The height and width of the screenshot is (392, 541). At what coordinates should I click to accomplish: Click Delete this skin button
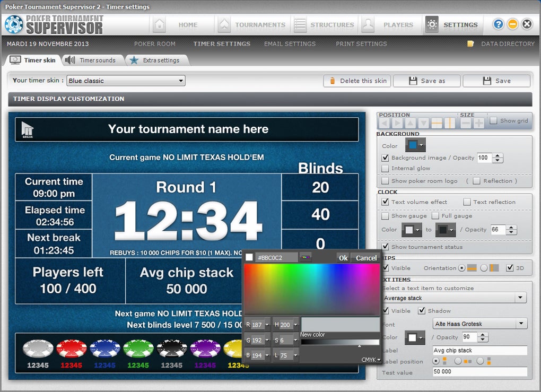357,81
